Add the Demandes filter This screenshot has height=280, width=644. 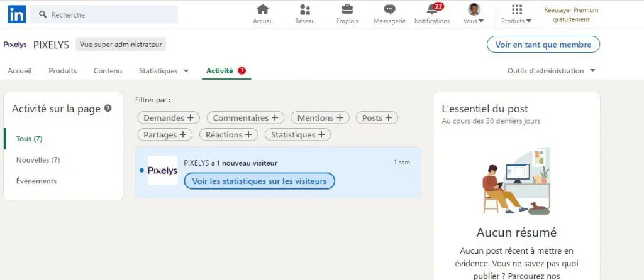(169, 117)
